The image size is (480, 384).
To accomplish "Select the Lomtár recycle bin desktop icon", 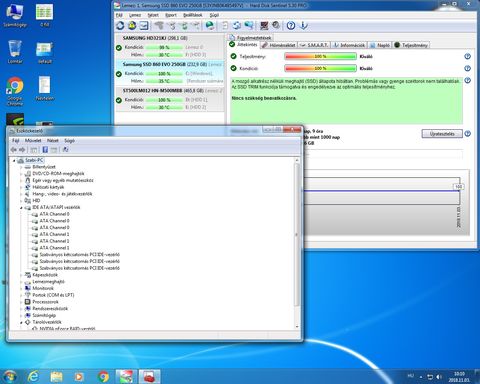I will click(x=15, y=52).
